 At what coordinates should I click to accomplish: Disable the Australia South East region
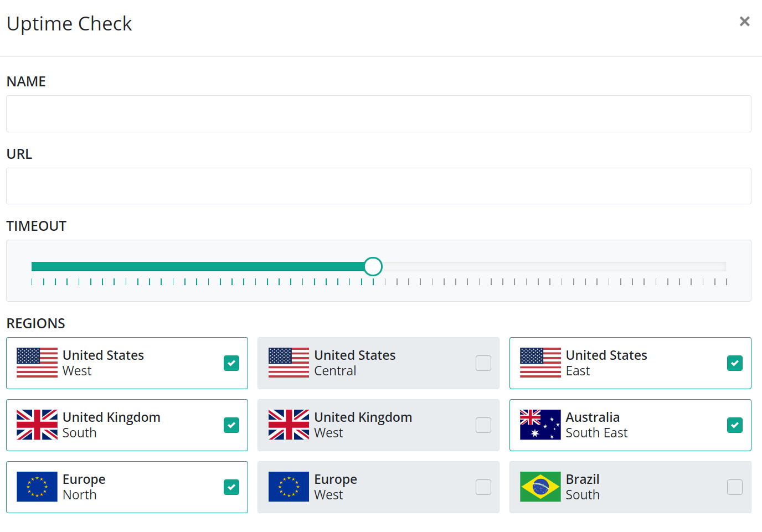(x=735, y=425)
